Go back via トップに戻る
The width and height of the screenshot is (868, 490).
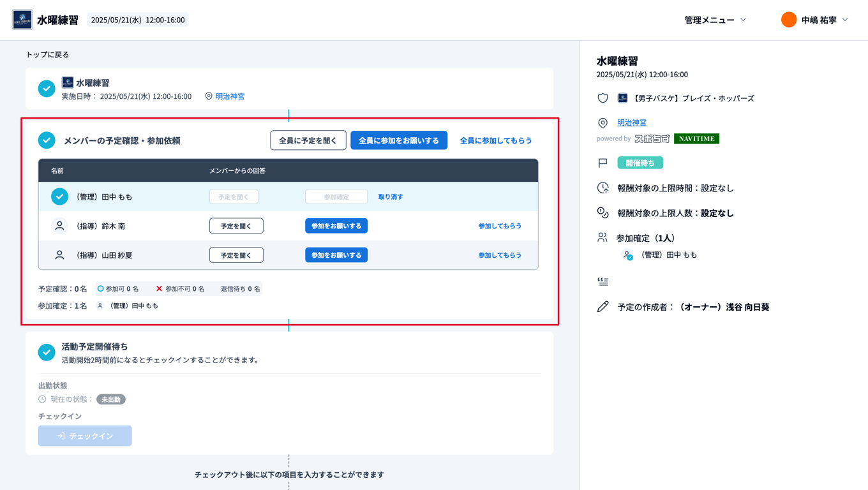pos(47,55)
